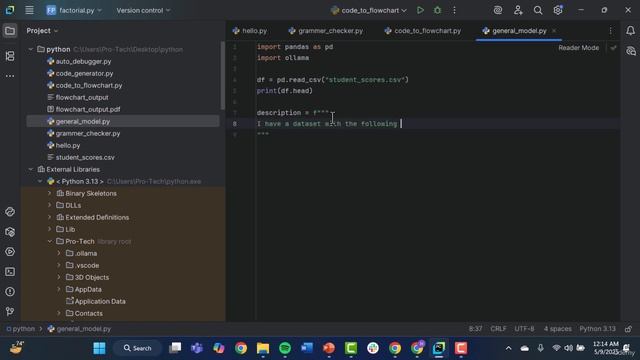Viewport: 640px width, 360px height.
Task: Toggle the Project tool window folder icon
Action: [10, 31]
